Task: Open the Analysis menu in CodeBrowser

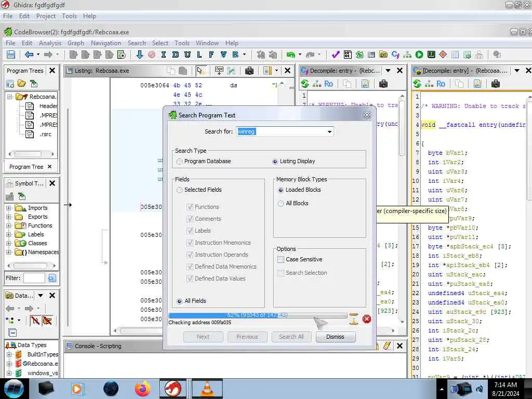Action: [x=50, y=43]
